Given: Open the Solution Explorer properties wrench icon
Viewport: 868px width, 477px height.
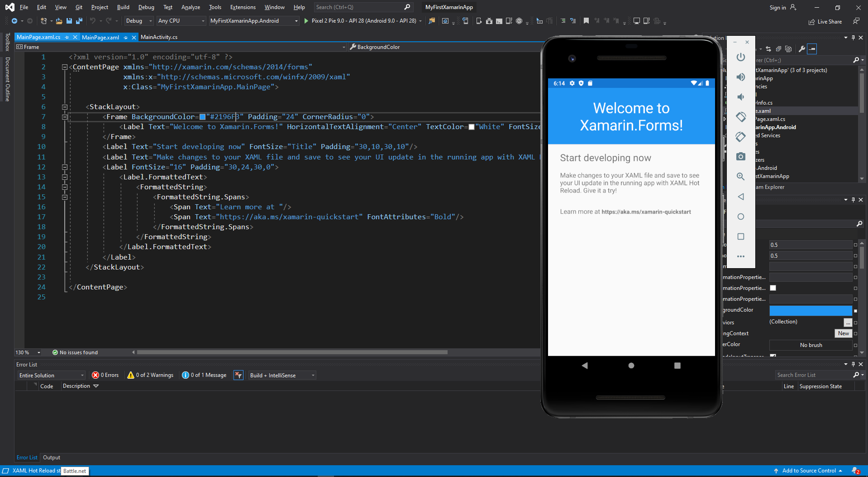Looking at the screenshot, I should [802, 49].
